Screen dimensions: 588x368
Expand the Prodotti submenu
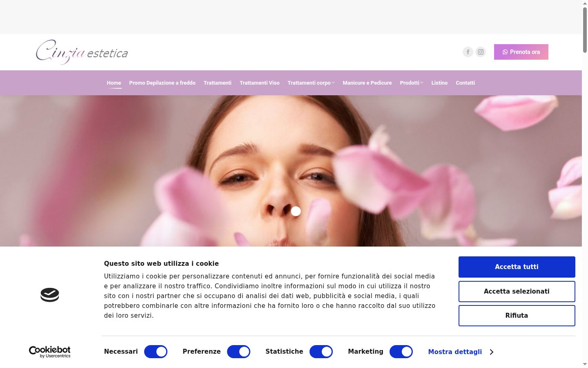point(411,83)
